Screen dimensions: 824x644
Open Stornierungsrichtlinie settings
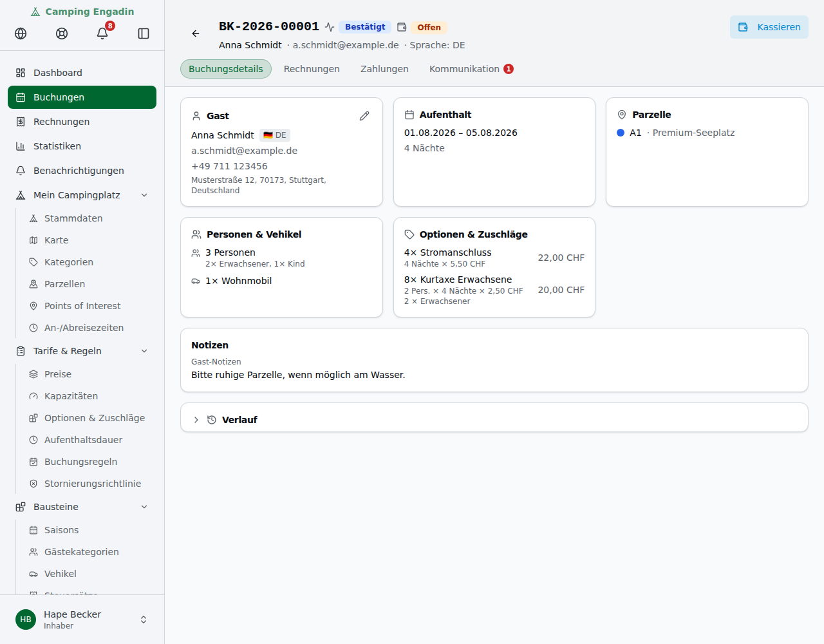(x=89, y=484)
